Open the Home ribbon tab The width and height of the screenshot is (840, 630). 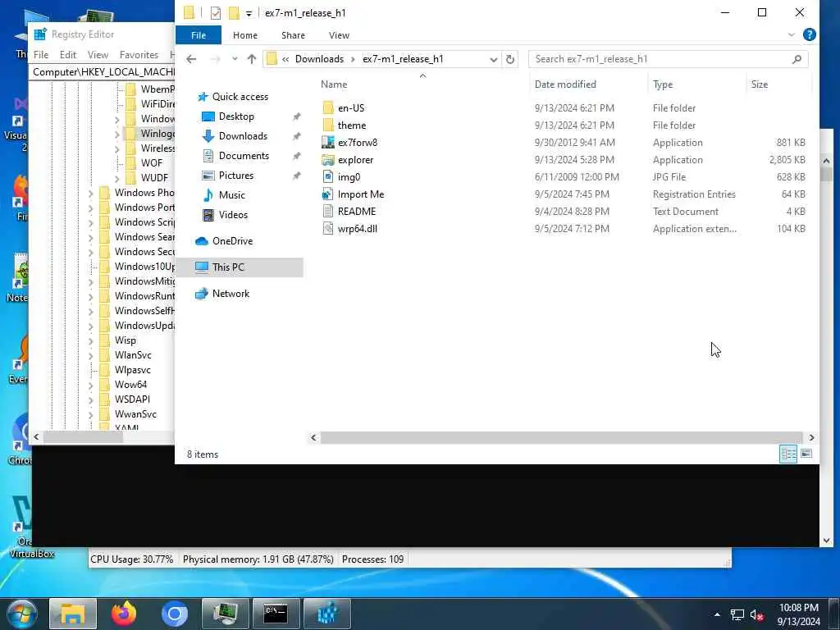click(x=244, y=35)
